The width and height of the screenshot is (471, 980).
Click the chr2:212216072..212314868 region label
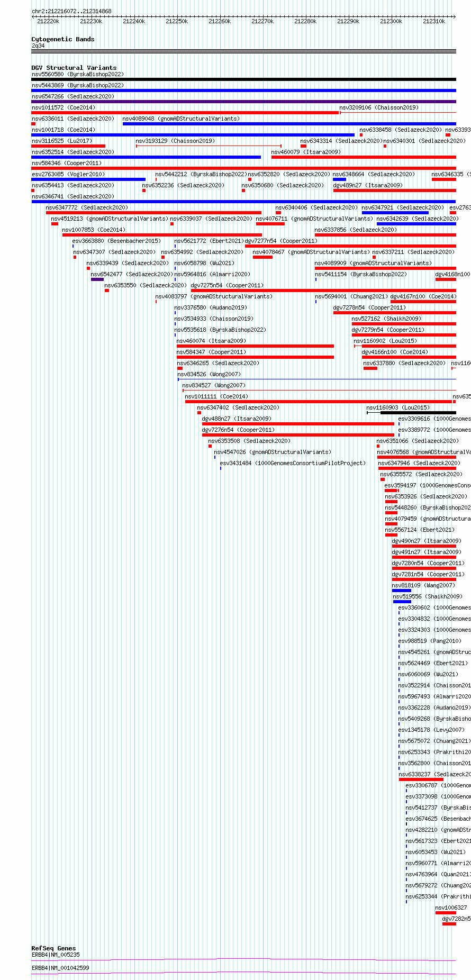71,11
